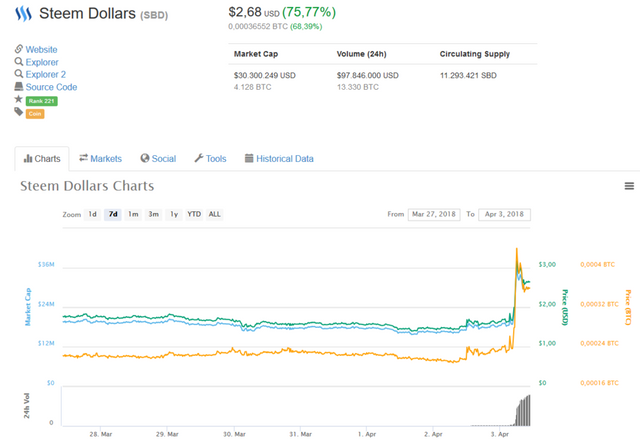Viewport: 640px width, 442px height.
Task: Click the 0,00036552 BTC price text
Action: [x=258, y=27]
